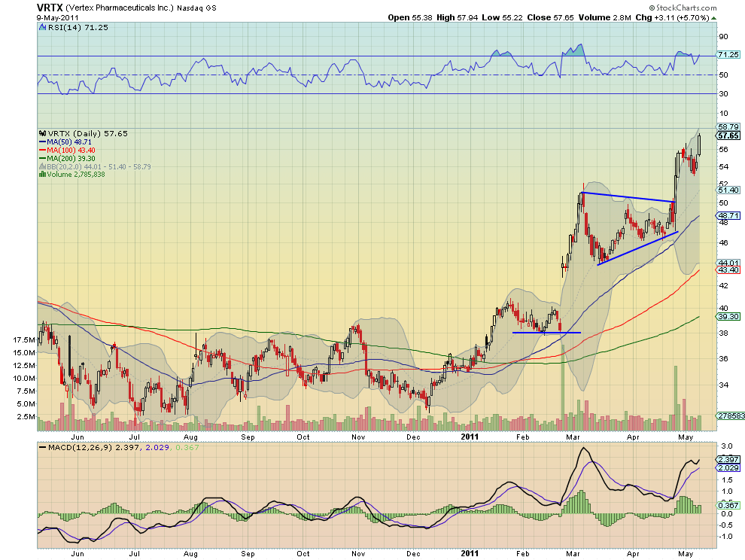This screenshot has height=560, width=745.
Task: Click the VRTX ticker symbol in chart title
Action: [x=50, y=8]
